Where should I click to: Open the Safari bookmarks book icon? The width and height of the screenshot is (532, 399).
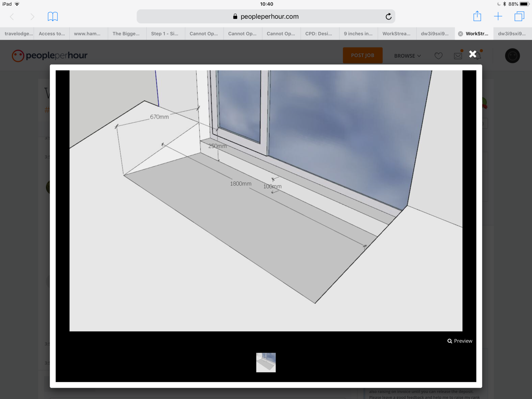click(53, 17)
